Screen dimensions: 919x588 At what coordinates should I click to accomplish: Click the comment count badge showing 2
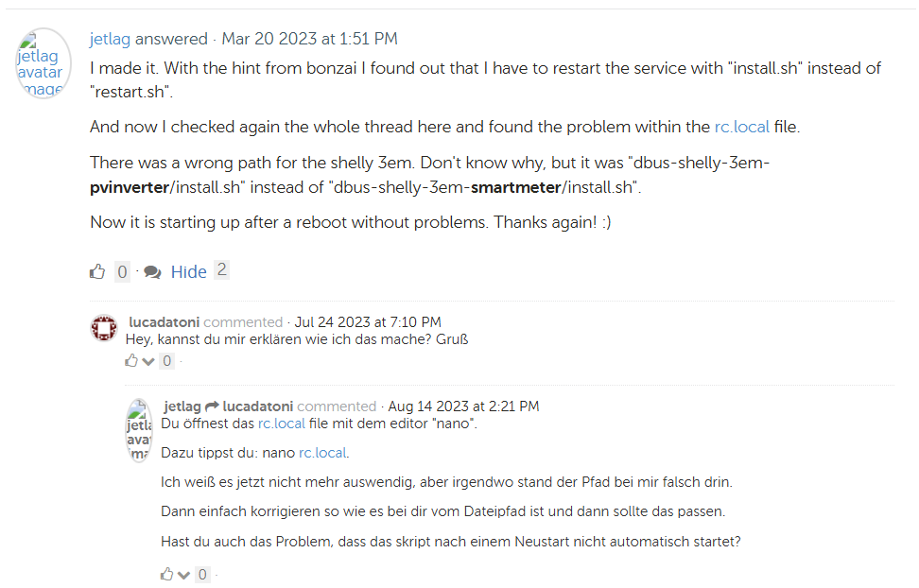221,270
